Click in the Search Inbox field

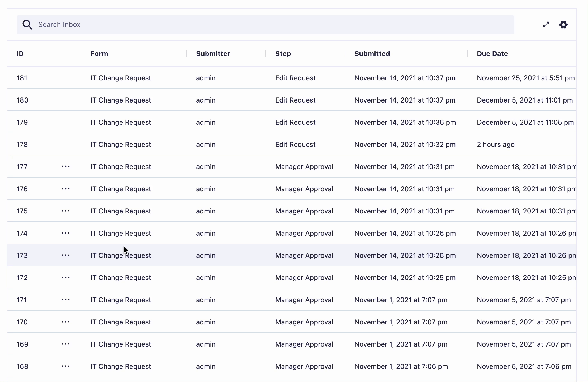(x=264, y=25)
